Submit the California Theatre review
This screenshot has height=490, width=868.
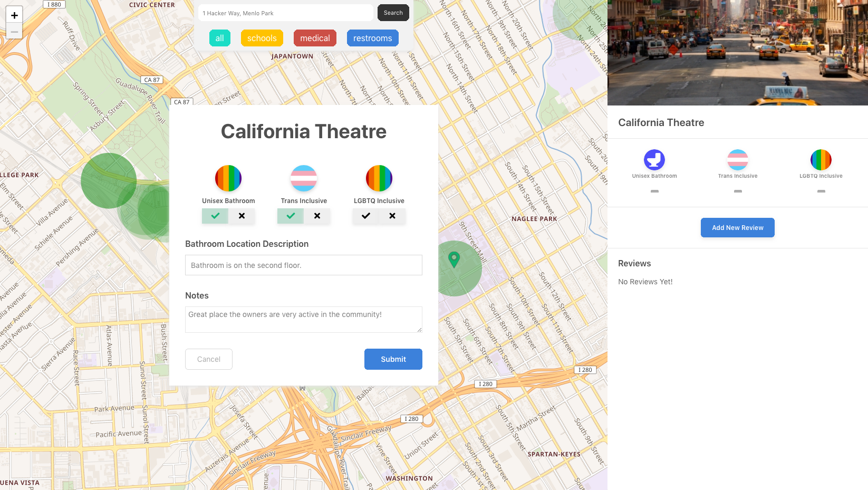(x=393, y=359)
